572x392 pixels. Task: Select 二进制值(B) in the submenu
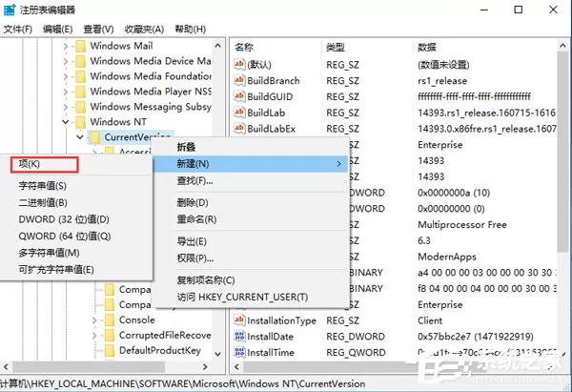pos(76,202)
